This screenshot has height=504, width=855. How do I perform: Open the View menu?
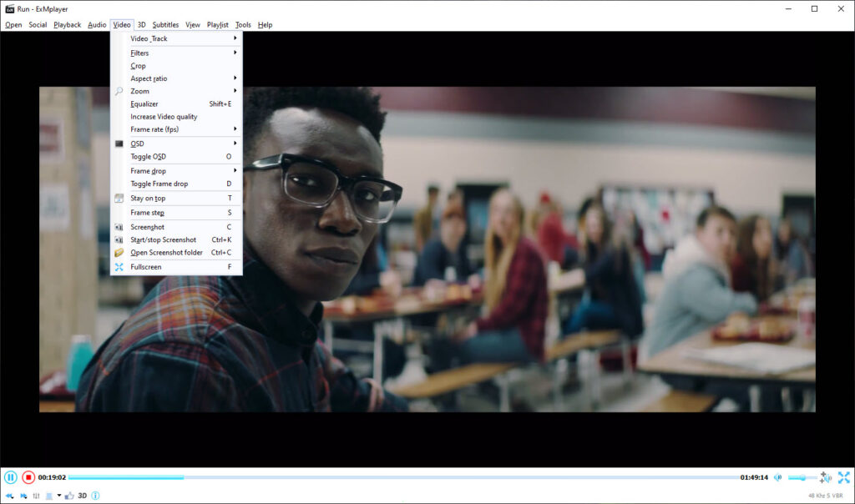point(193,24)
